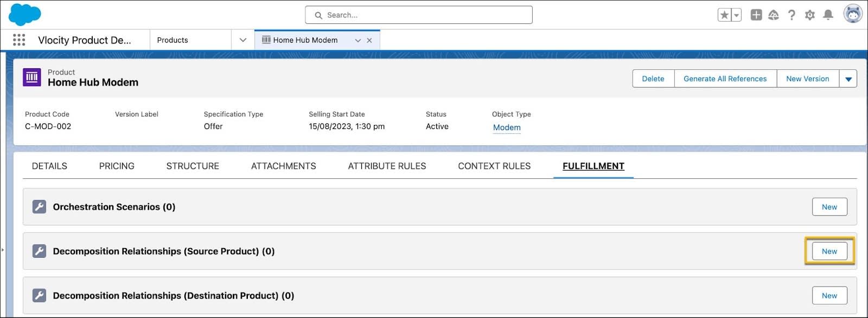Click the Vlocity Product De... app name
Viewport: 868px width, 318px height.
tap(85, 40)
